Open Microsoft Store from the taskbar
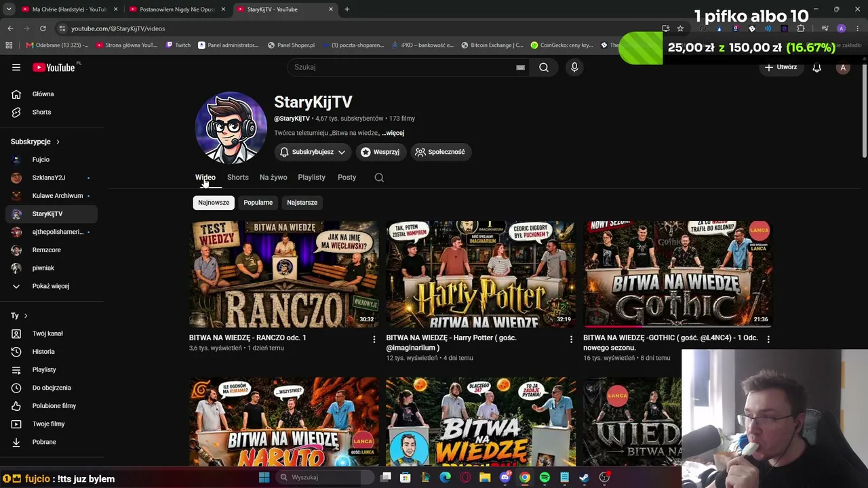This screenshot has width=868, height=488. 406,477
